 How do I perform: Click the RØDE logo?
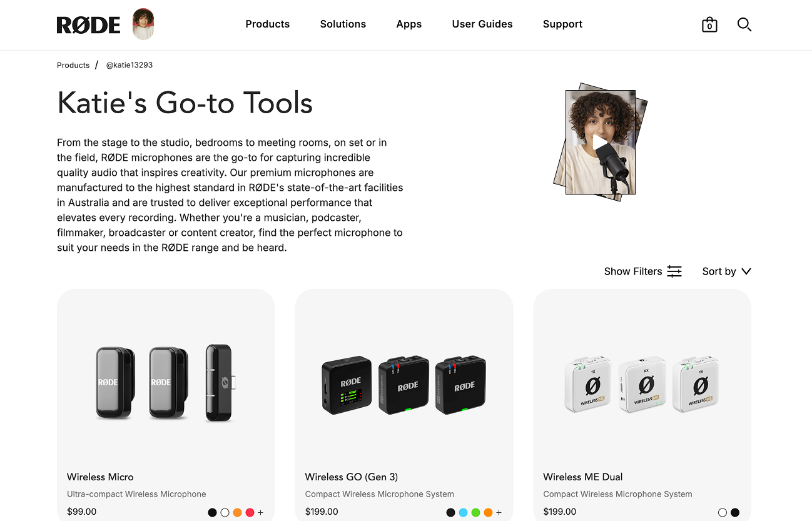(88, 25)
